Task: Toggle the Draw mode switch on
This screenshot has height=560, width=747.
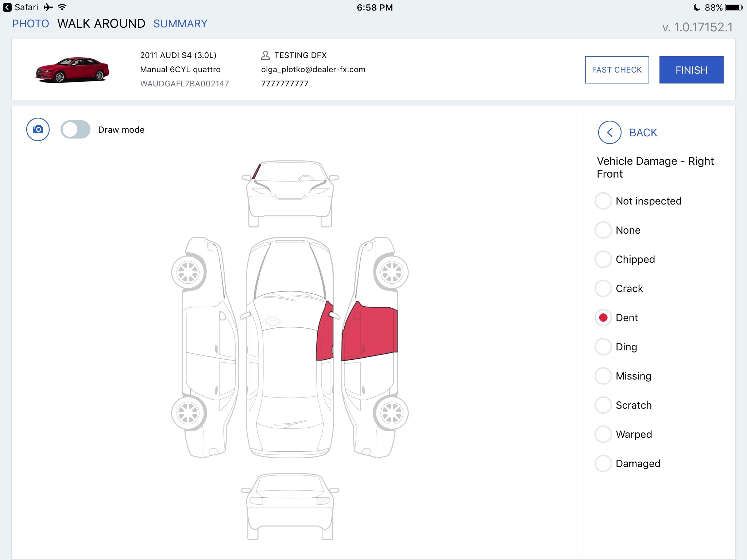Action: point(75,129)
